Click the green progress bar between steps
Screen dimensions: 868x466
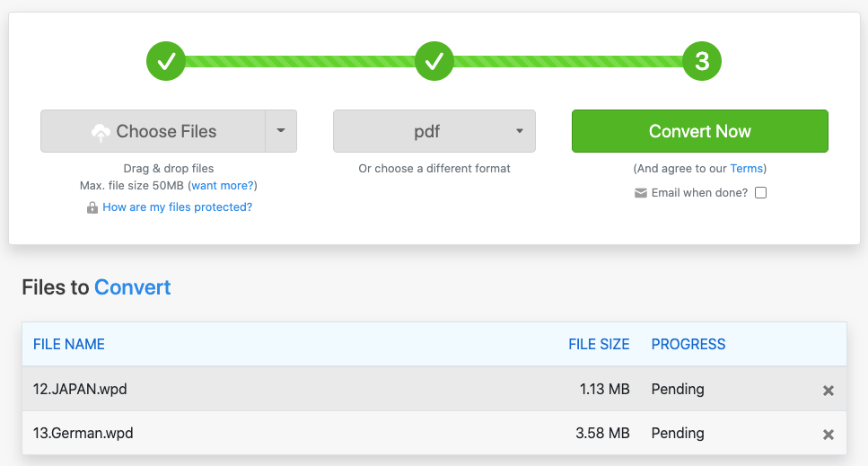coord(301,61)
